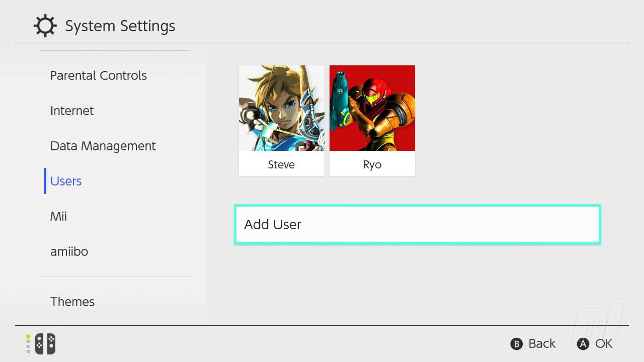Open the Internet settings section

72,111
